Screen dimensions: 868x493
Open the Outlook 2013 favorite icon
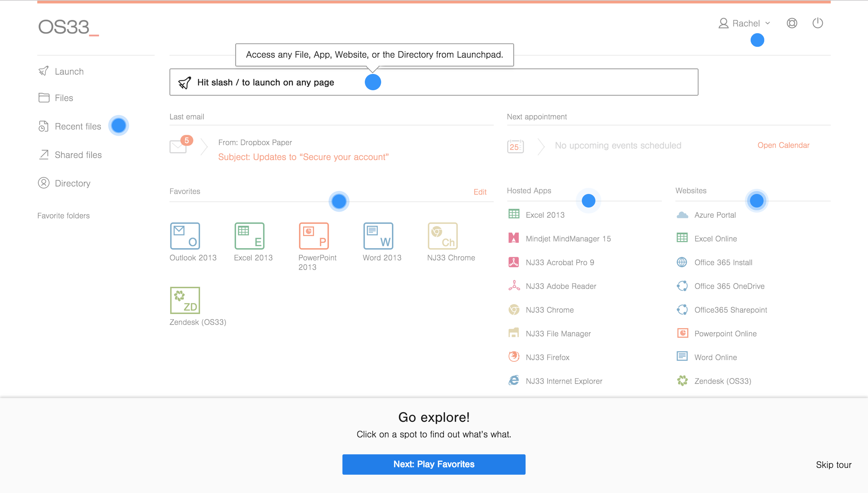[185, 236]
